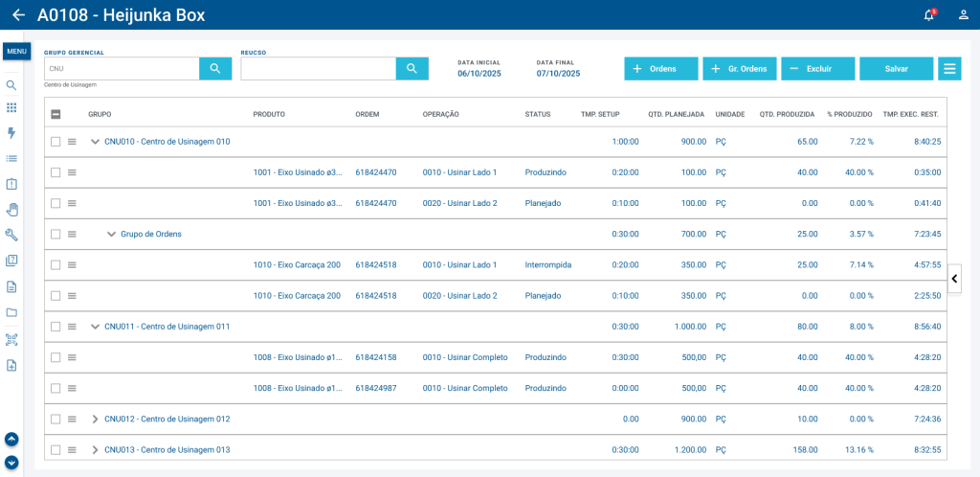Screen dimensions: 980x477
Task: Search Grupo Gerencial with magnifier button
Action: [x=215, y=69]
